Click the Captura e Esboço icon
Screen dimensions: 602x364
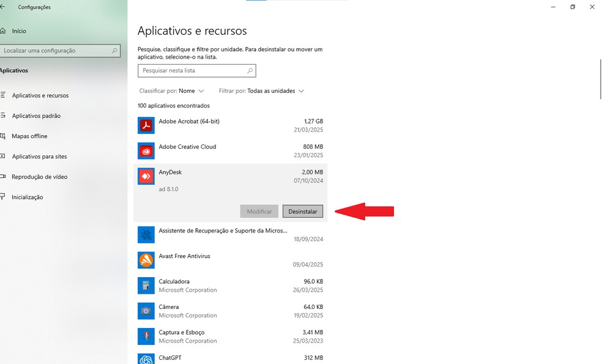pyautogui.click(x=146, y=336)
